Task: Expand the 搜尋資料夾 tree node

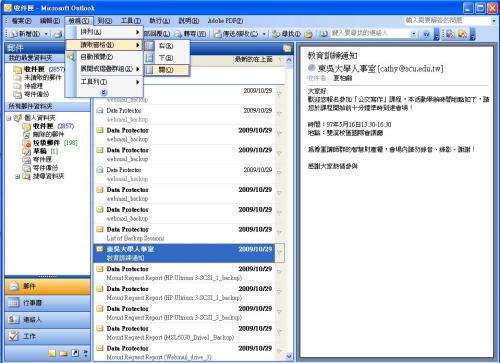Action: (x=18, y=176)
